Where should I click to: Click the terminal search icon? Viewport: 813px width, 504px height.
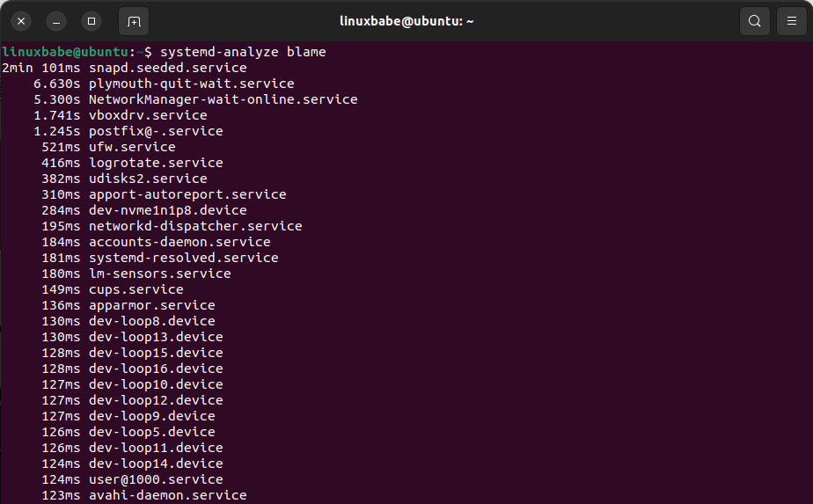(x=755, y=20)
